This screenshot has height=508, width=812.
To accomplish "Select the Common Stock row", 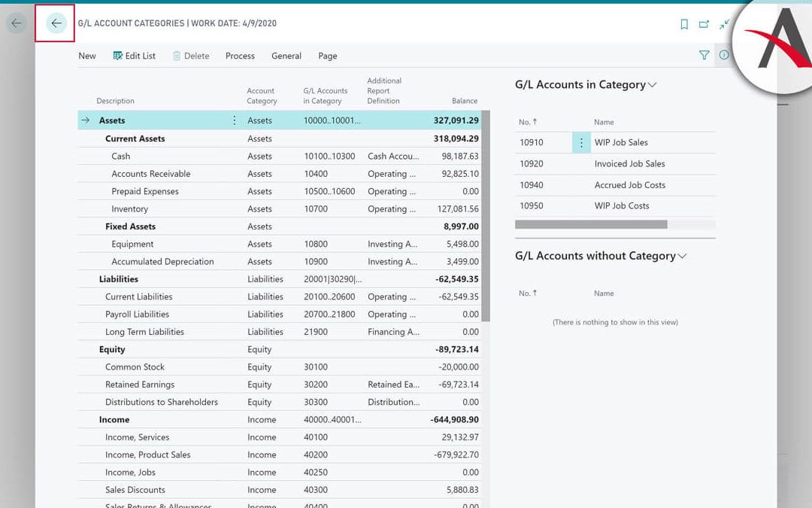I will pos(279,367).
